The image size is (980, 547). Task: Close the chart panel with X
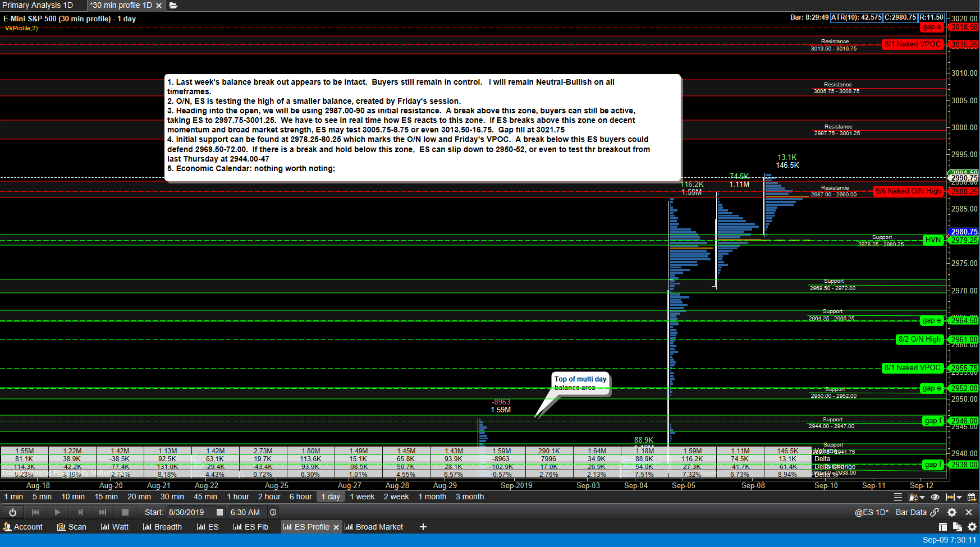[969, 512]
